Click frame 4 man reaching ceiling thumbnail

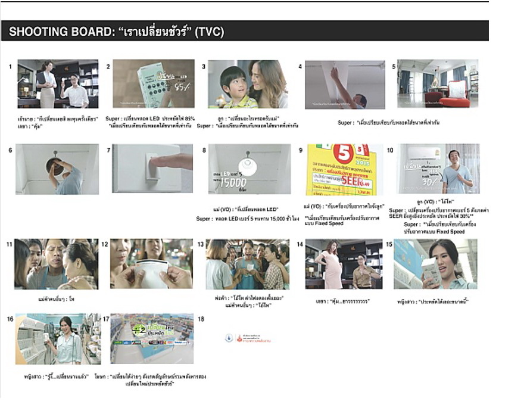coord(345,85)
